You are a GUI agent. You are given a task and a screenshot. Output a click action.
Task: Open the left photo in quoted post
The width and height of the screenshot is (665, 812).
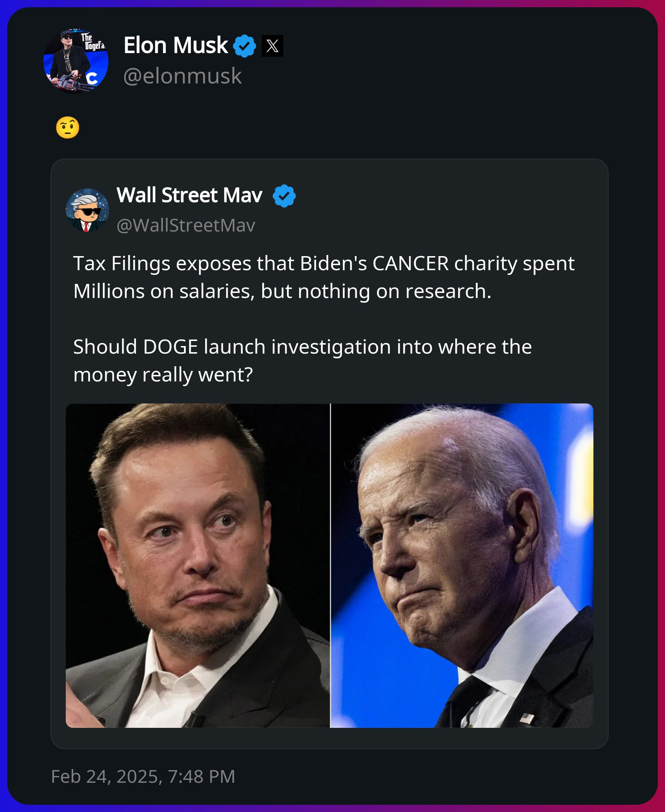point(198,565)
